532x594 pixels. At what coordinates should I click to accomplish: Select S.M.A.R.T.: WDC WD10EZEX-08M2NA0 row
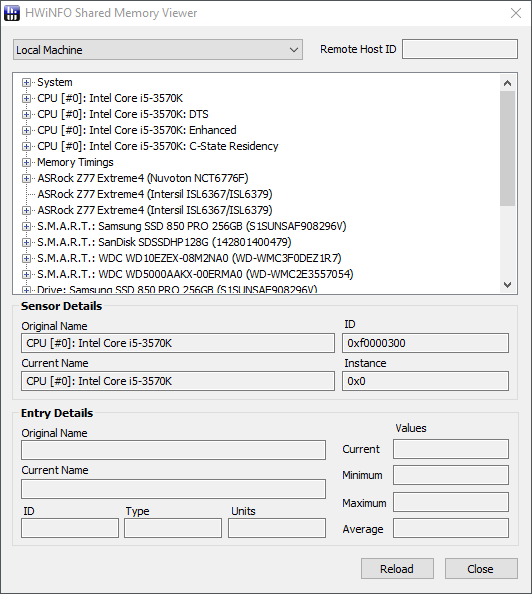point(189,258)
